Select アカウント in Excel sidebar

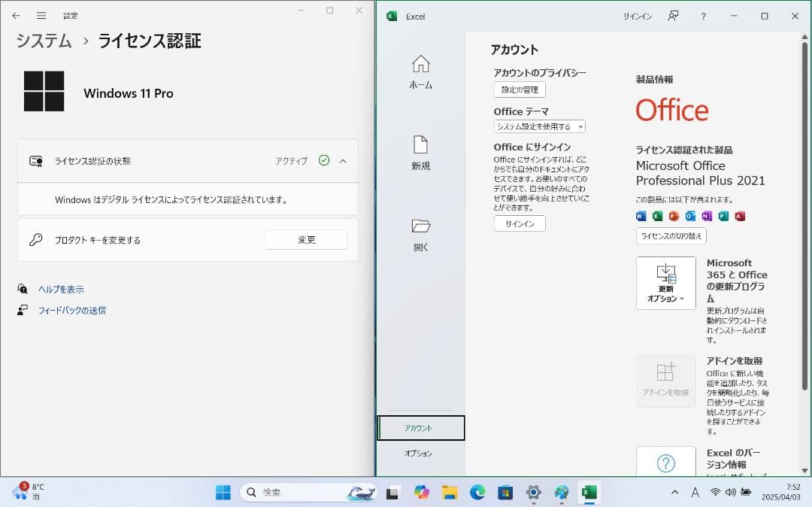coord(421,428)
